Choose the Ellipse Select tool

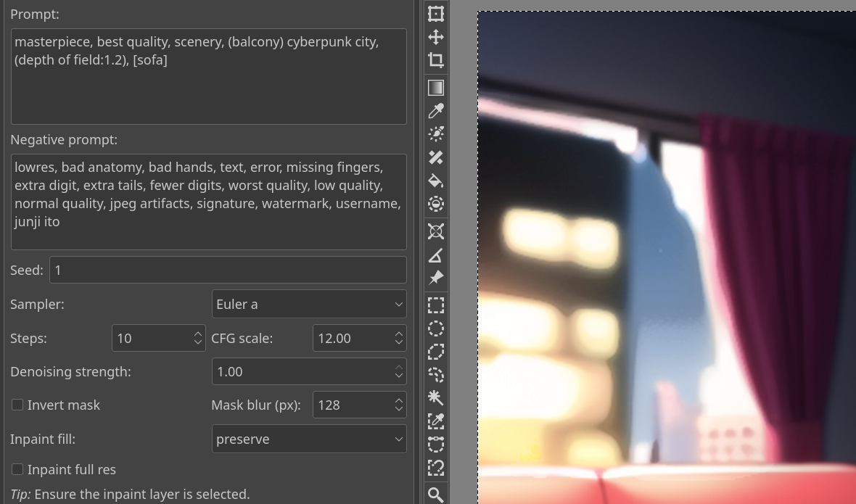436,329
